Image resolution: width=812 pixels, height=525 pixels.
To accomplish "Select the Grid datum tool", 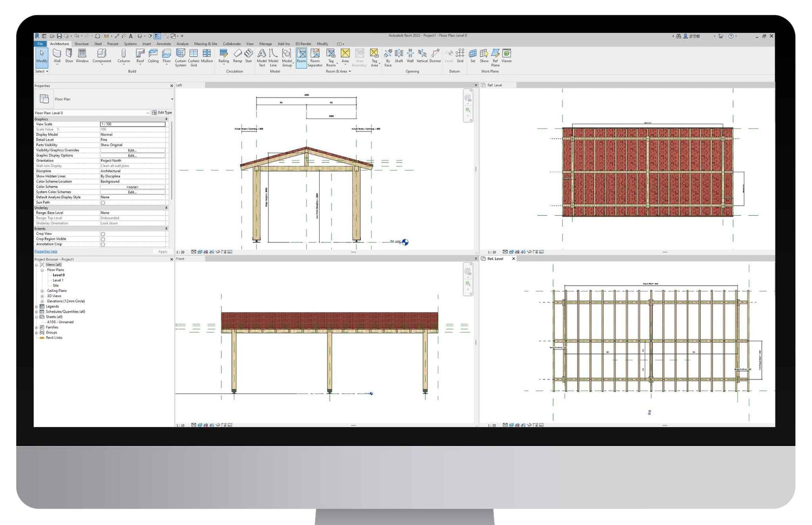I will 460,55.
